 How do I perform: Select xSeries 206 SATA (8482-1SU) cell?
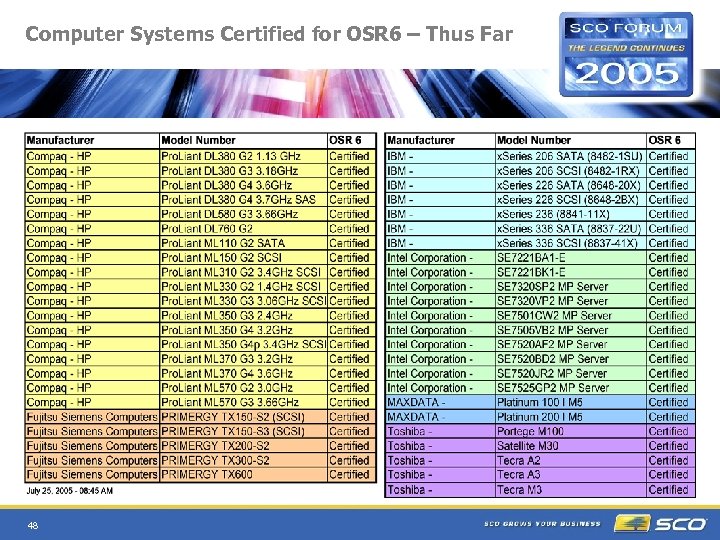tap(571, 157)
